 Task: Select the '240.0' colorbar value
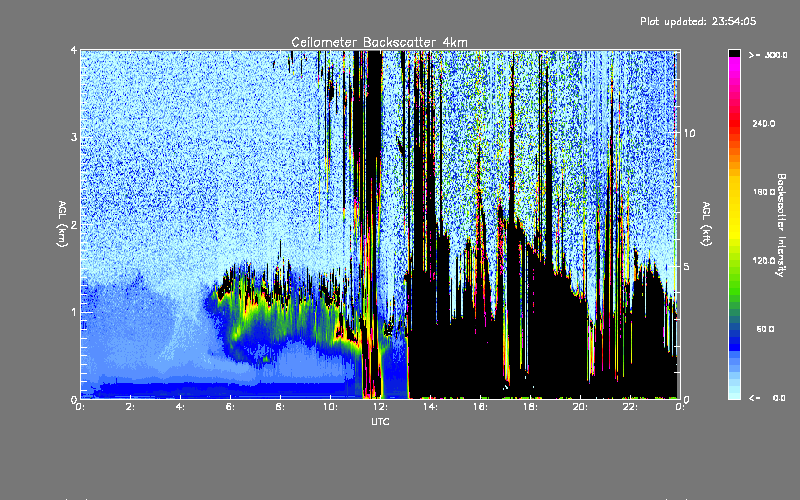[x=764, y=123]
